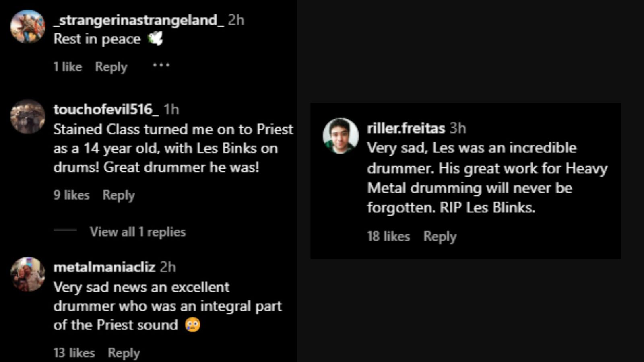View the 18 likes on riller.freitas's comment
Screen dimensions: 644x362
click(388, 237)
